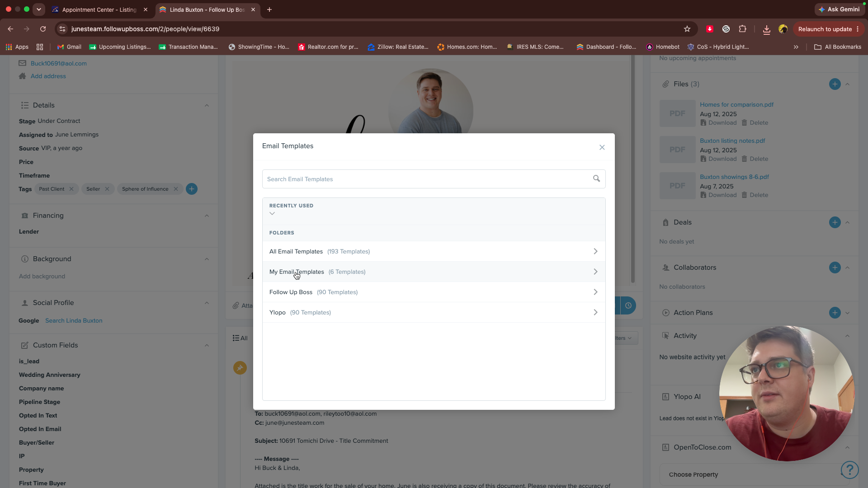Open Follow Up Boss templates folder
Viewport: 868px width, 488px height.
[x=434, y=292]
